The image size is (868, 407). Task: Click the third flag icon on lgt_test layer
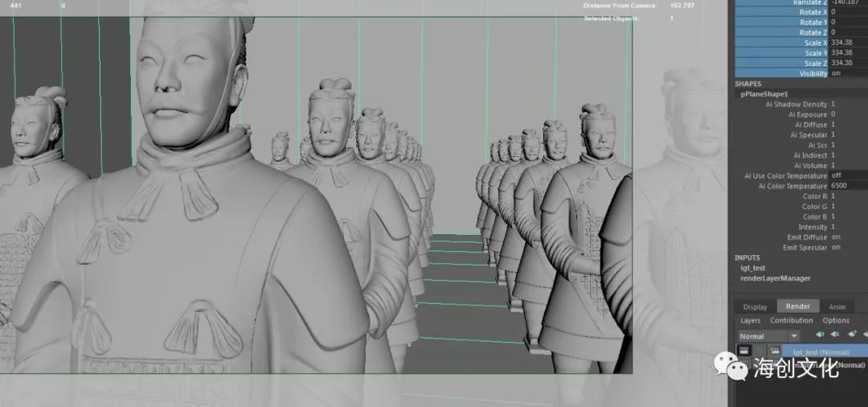(775, 351)
